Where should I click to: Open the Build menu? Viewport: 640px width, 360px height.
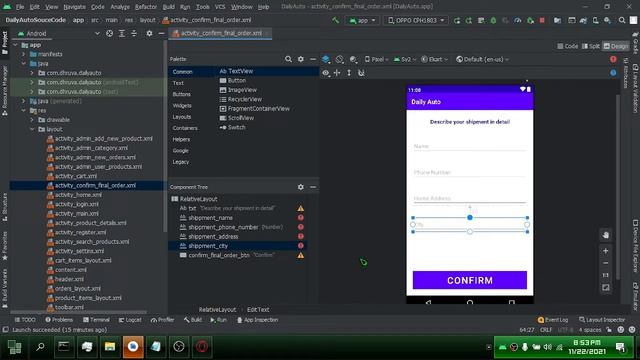click(169, 7)
